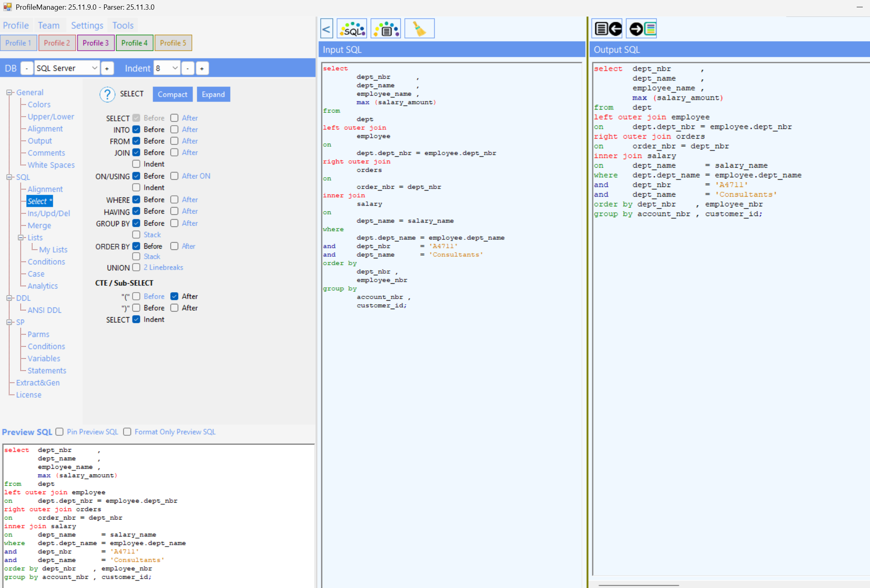The width and height of the screenshot is (870, 588).
Task: Open the Settings menu
Action: [x=87, y=25]
